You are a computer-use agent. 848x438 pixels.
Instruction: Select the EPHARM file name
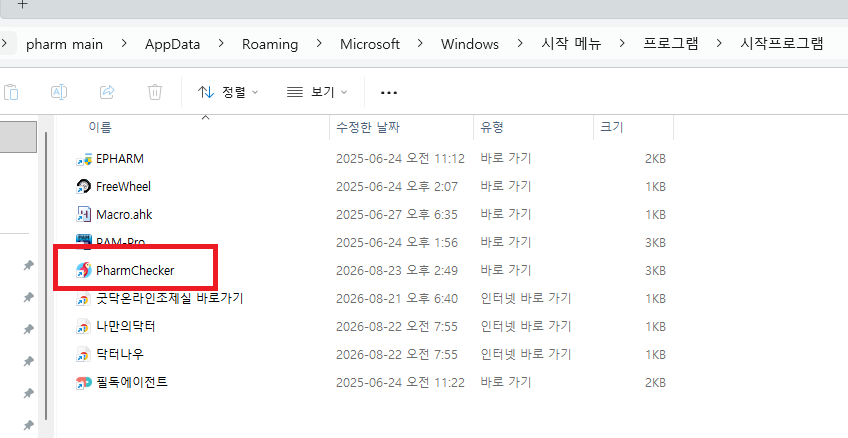tap(120, 159)
